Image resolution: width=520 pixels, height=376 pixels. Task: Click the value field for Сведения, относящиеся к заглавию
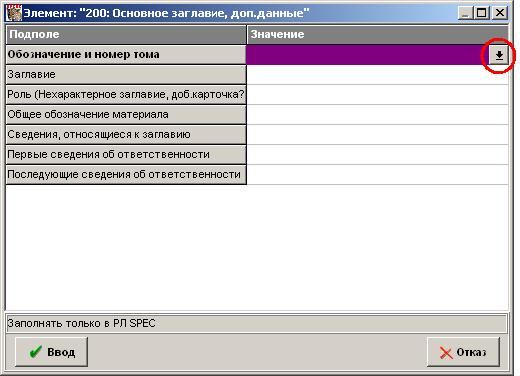coord(377,134)
